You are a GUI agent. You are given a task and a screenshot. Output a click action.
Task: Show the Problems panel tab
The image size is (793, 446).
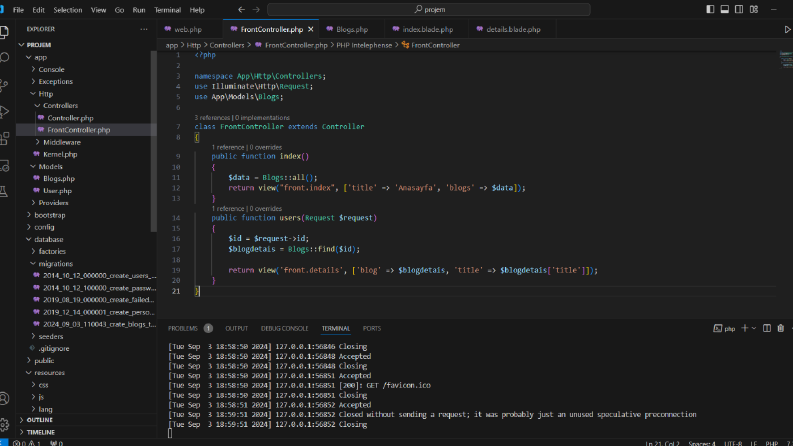pyautogui.click(x=183, y=328)
